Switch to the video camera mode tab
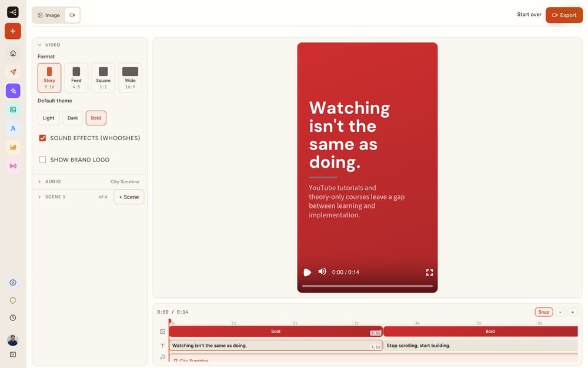This screenshot has width=588, height=368. [x=72, y=15]
